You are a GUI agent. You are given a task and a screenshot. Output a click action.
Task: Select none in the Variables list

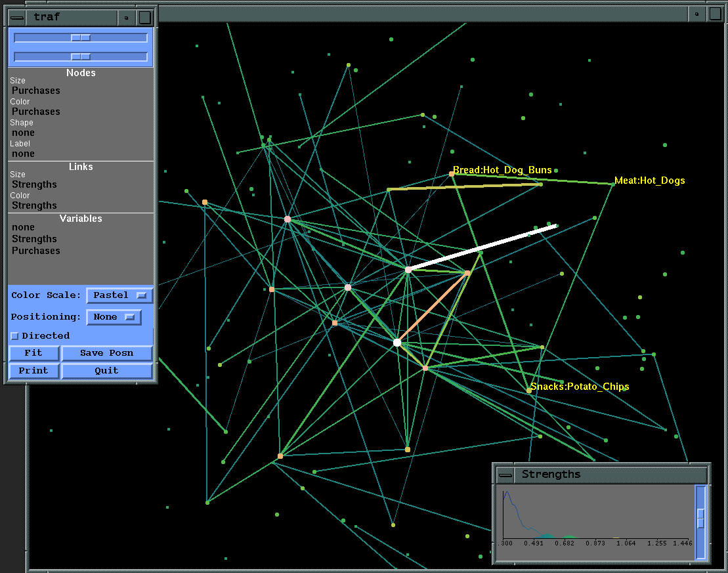pyautogui.click(x=23, y=227)
